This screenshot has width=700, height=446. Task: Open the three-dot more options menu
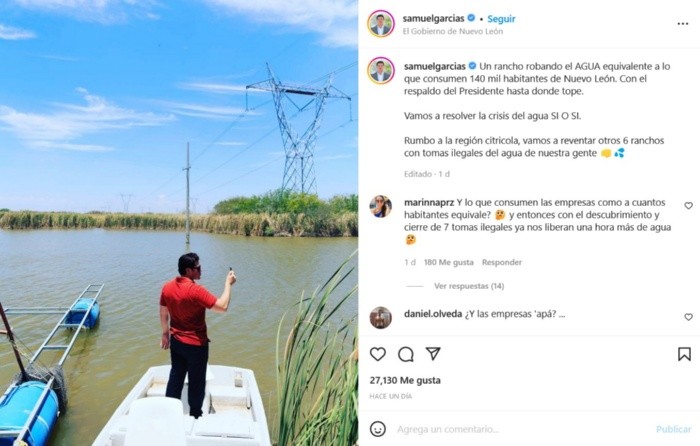click(x=683, y=24)
